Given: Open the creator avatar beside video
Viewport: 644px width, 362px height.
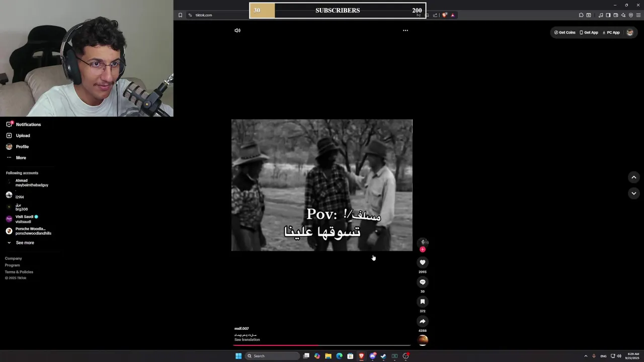Looking at the screenshot, I should point(423,242).
